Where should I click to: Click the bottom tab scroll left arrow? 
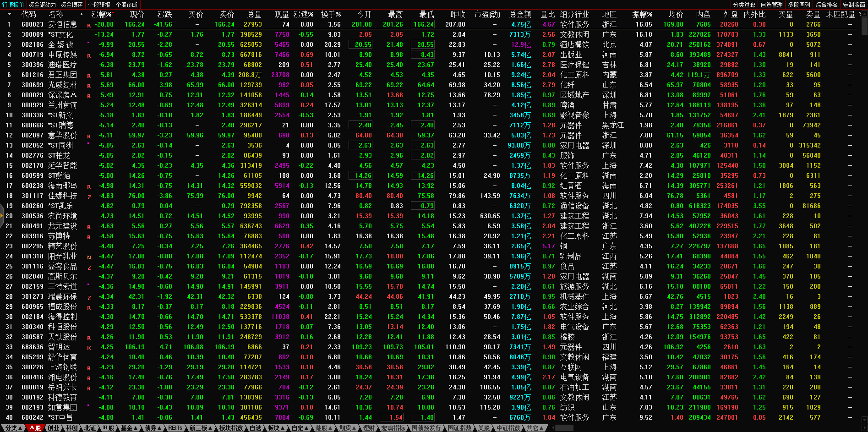pos(553,428)
